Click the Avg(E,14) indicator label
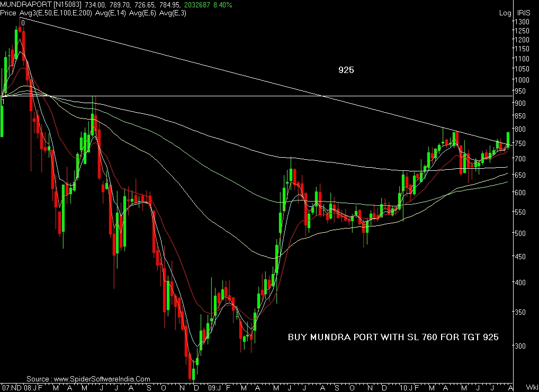 [x=110, y=13]
